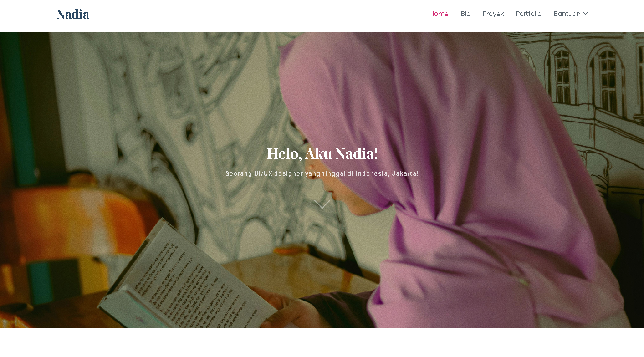The image size is (644, 357).
Task: Click the Nadia site logo
Action: (73, 14)
